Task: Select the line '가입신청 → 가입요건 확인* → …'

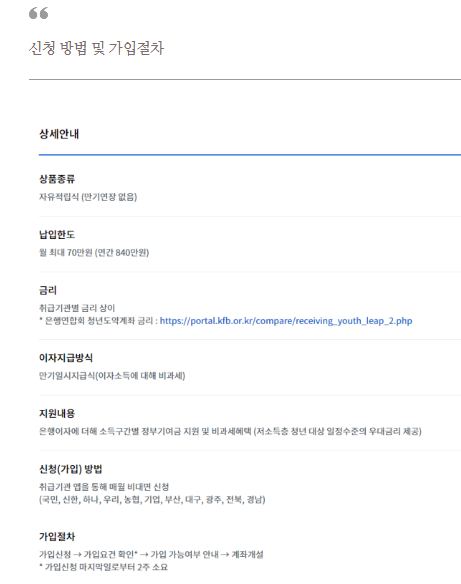Action: point(151,554)
